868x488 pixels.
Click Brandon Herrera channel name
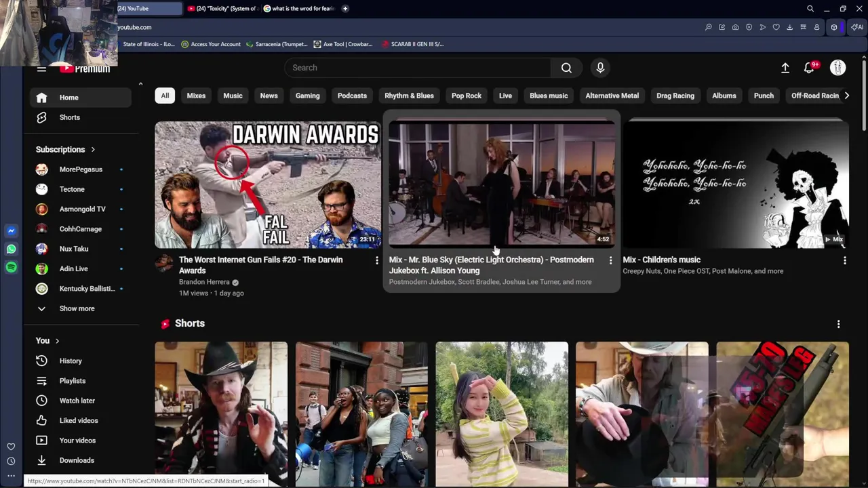coord(204,282)
